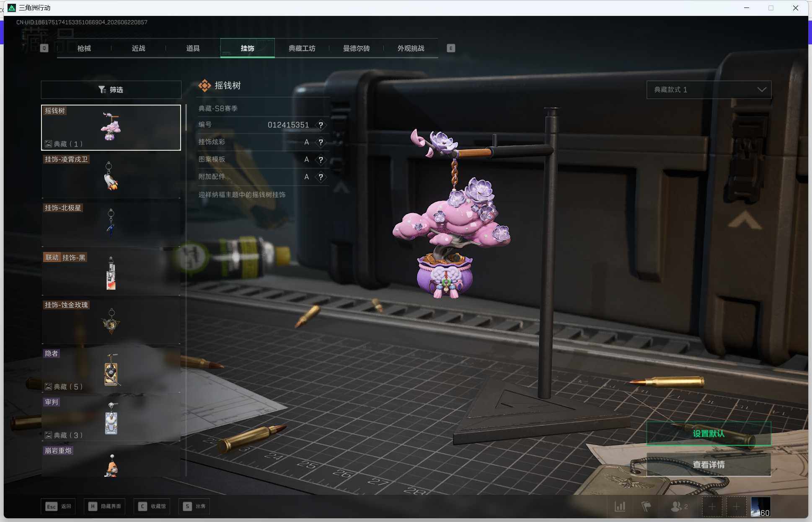Click the Esc 返回 button
The width and height of the screenshot is (812, 522).
pos(58,506)
